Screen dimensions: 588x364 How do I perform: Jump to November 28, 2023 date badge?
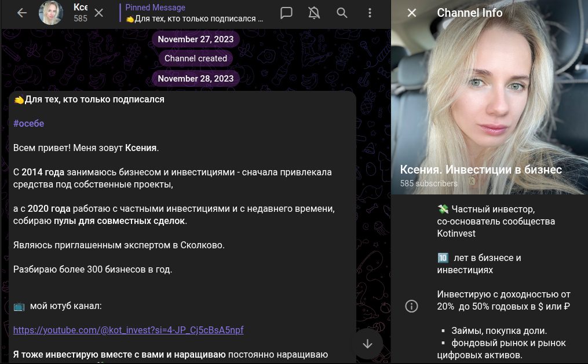pos(195,78)
